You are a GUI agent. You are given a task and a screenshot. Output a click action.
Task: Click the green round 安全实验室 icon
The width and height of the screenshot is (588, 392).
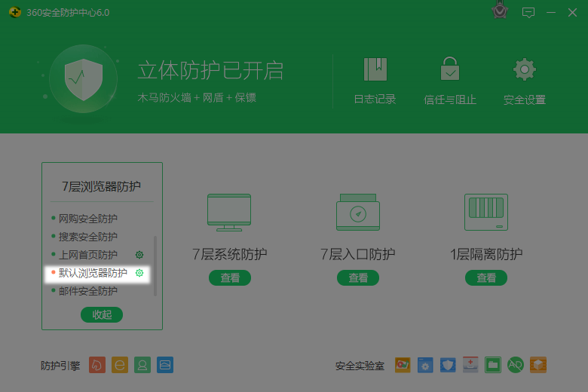tap(515, 365)
